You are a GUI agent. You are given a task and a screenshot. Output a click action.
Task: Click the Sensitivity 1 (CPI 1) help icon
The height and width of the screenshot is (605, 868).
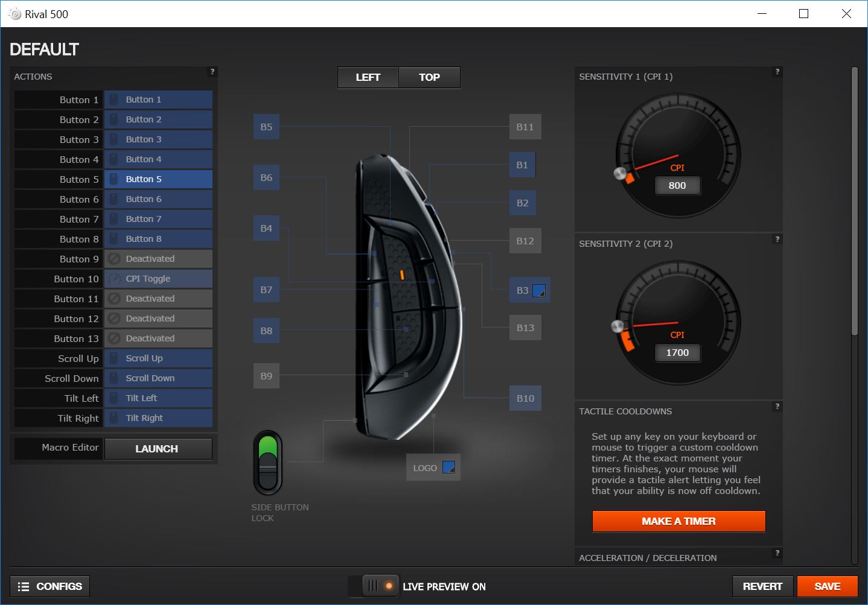pos(777,71)
